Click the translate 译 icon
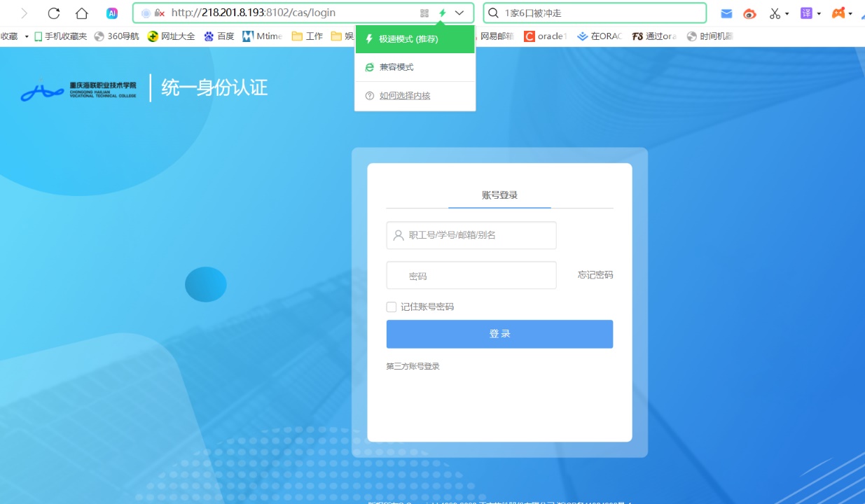Image resolution: width=865 pixels, height=504 pixels. (x=806, y=13)
